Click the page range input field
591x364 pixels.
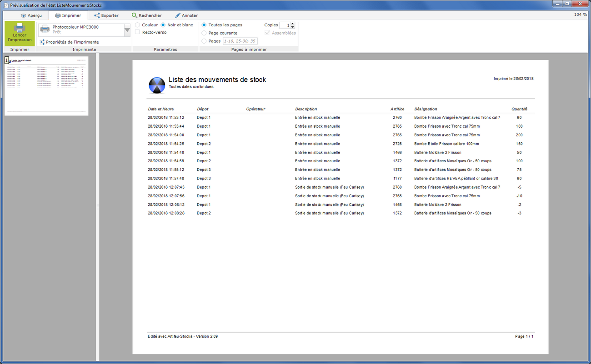coord(240,41)
